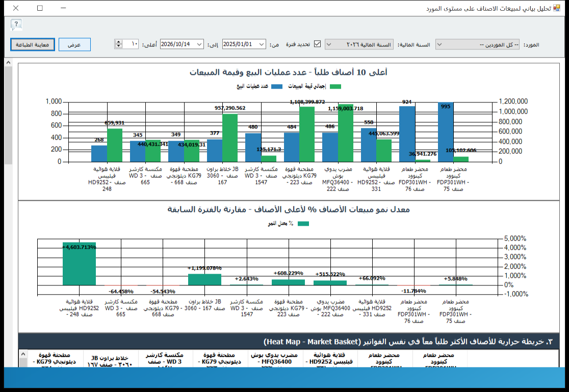
Task: Maximize the analysis window
Action: (40, 8)
